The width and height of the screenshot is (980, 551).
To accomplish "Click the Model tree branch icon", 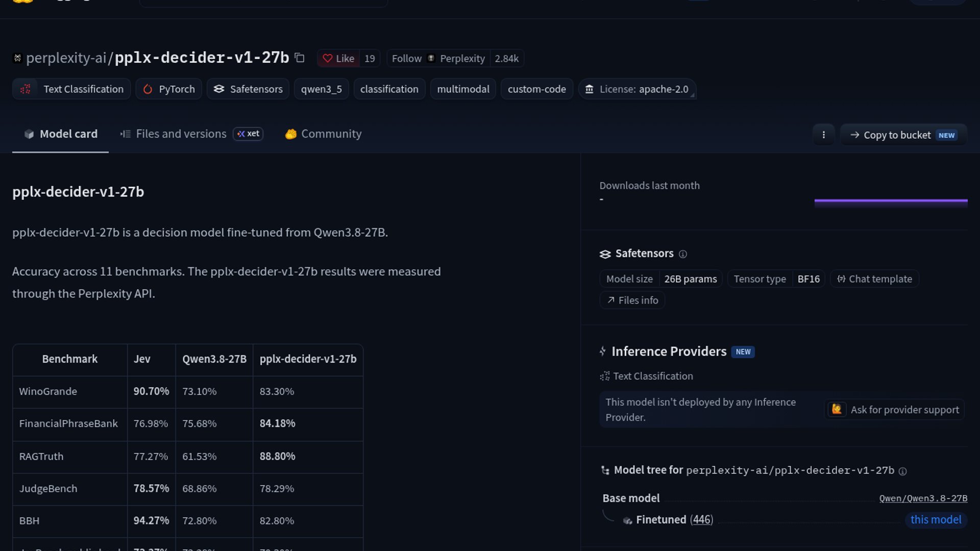I will click(605, 470).
